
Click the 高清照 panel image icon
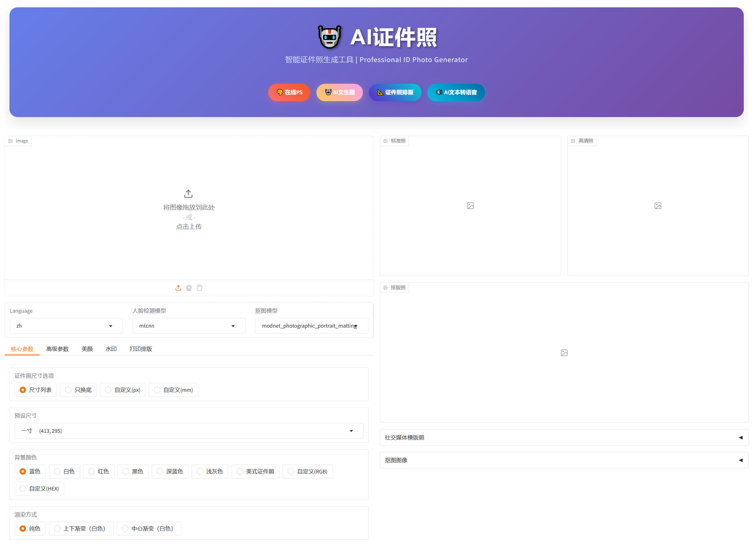[657, 205]
